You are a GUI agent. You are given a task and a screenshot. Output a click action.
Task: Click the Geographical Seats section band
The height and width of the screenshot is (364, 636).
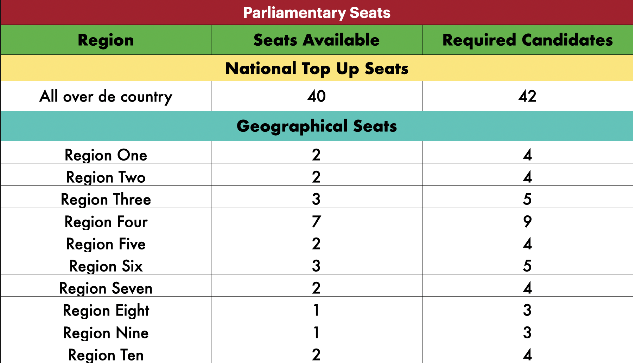pos(317,126)
